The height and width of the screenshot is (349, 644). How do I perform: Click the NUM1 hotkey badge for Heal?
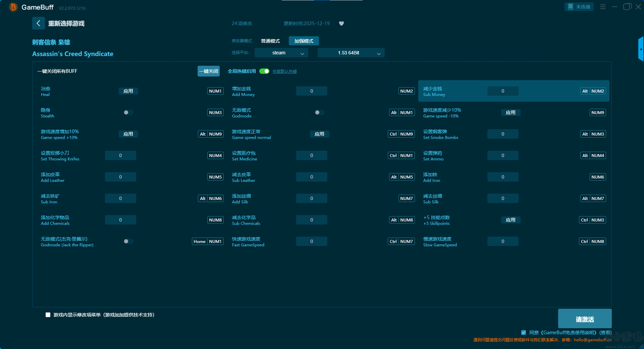point(215,91)
